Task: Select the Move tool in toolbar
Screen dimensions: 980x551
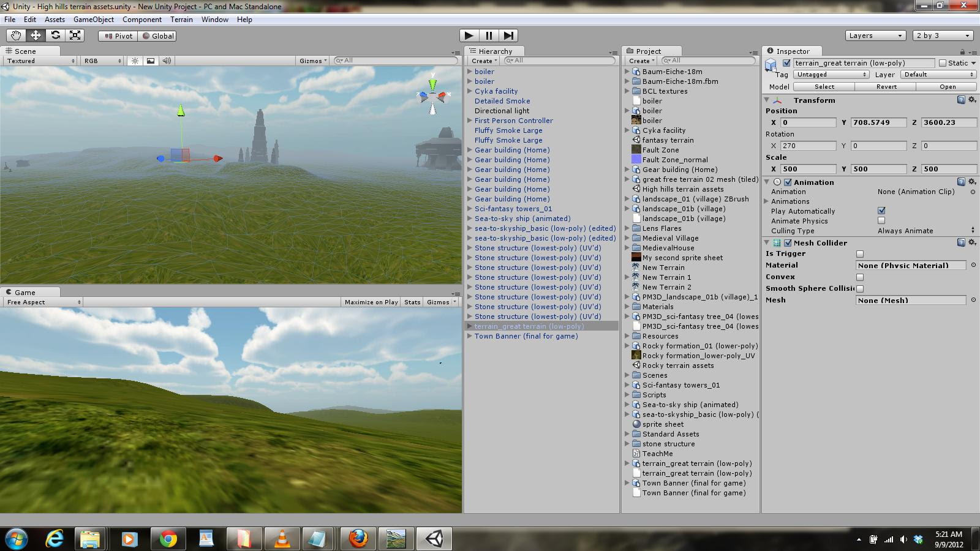Action: [x=36, y=36]
